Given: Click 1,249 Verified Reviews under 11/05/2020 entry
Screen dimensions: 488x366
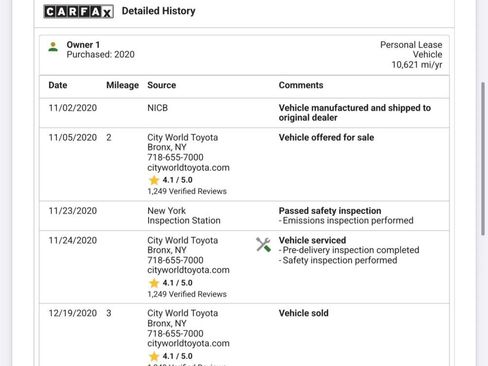Looking at the screenshot, I should click(187, 191).
